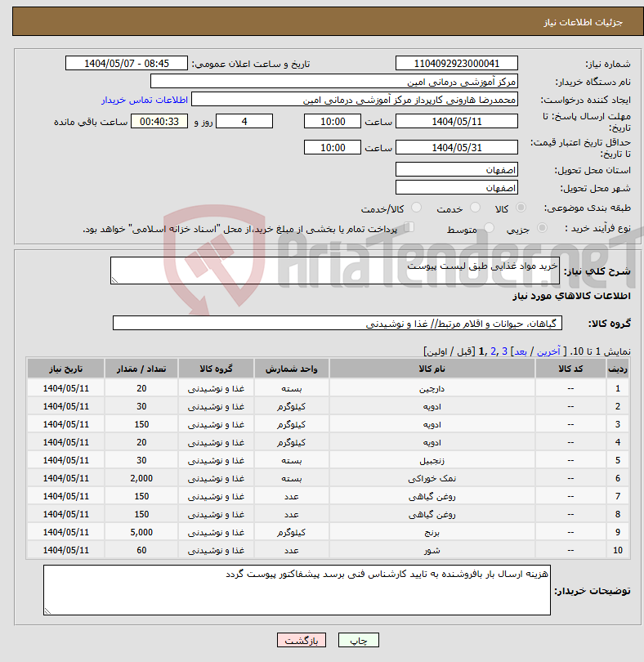Click the کد کالا column header

point(570,369)
